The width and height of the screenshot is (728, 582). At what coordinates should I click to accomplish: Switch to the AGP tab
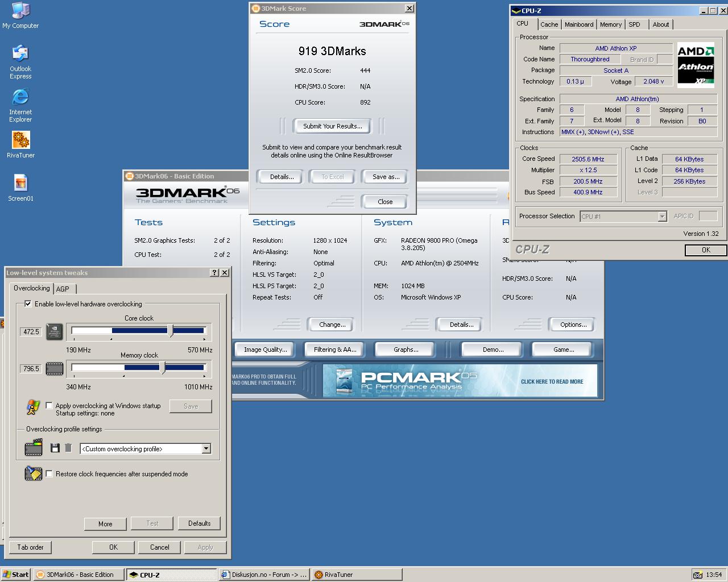[x=63, y=289]
